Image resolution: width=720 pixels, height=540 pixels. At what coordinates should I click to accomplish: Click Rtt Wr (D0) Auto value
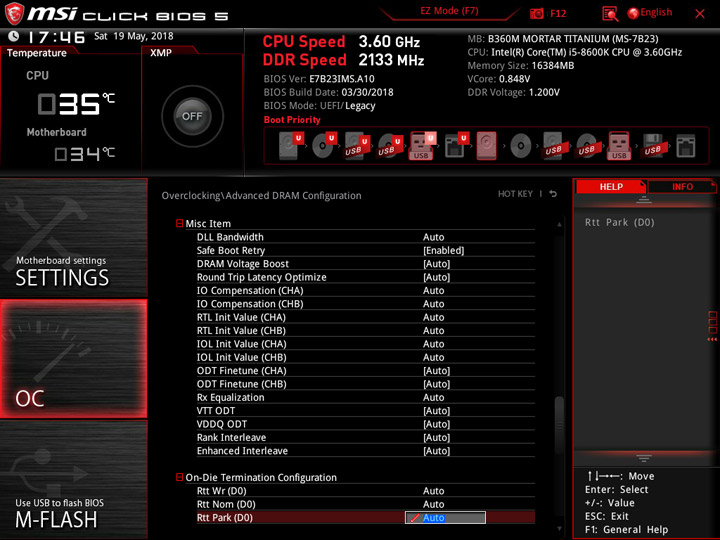(x=433, y=491)
